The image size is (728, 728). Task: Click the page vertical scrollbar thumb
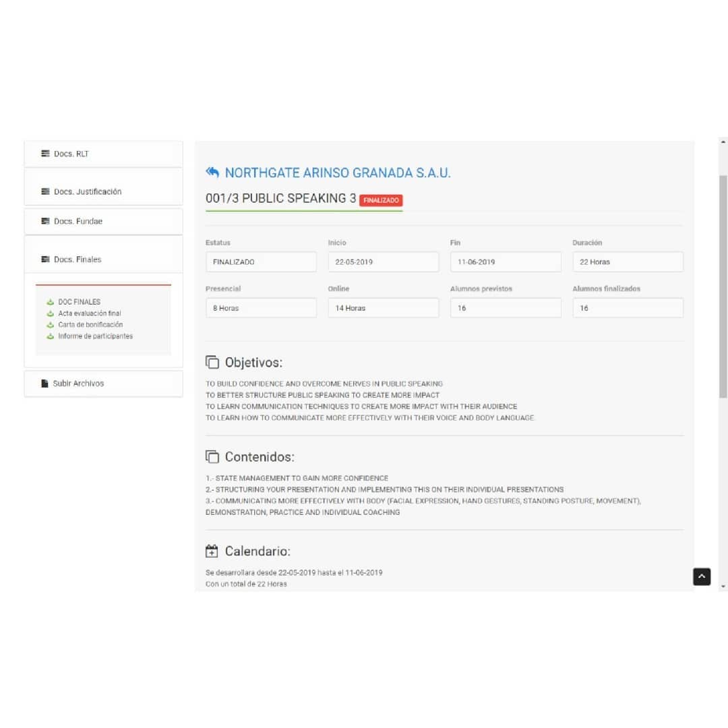pos(723,286)
